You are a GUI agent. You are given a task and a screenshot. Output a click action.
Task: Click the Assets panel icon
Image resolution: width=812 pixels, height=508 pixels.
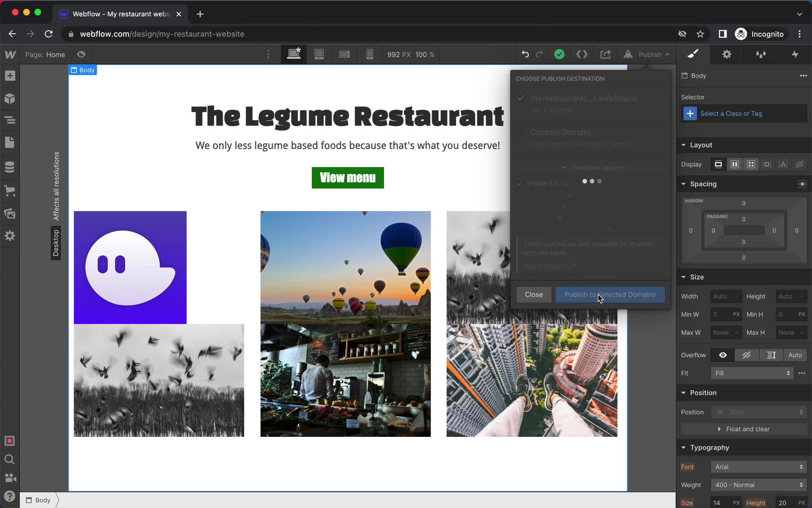[10, 213]
